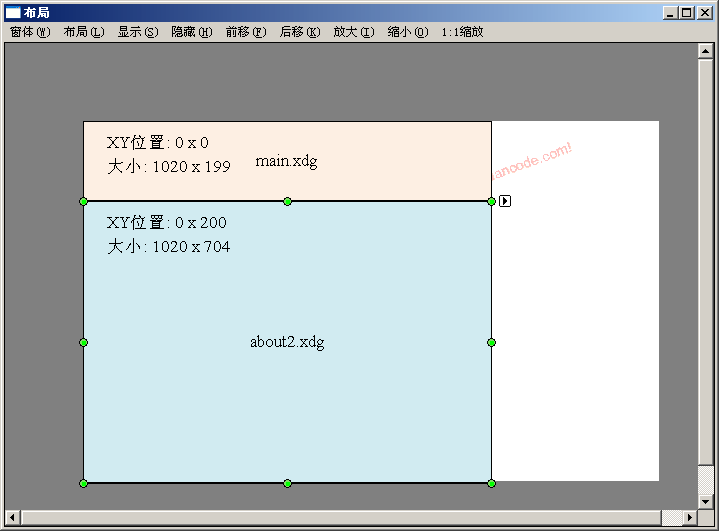Click the bottom-middle green resize handle
719x531 pixels.
287,483
